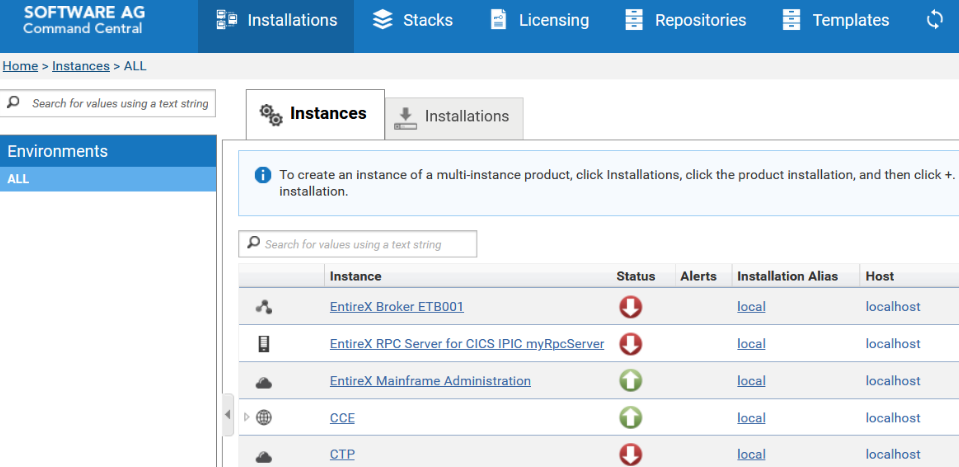Click the Templates cabinet icon
This screenshot has height=467, width=959.
[791, 20]
